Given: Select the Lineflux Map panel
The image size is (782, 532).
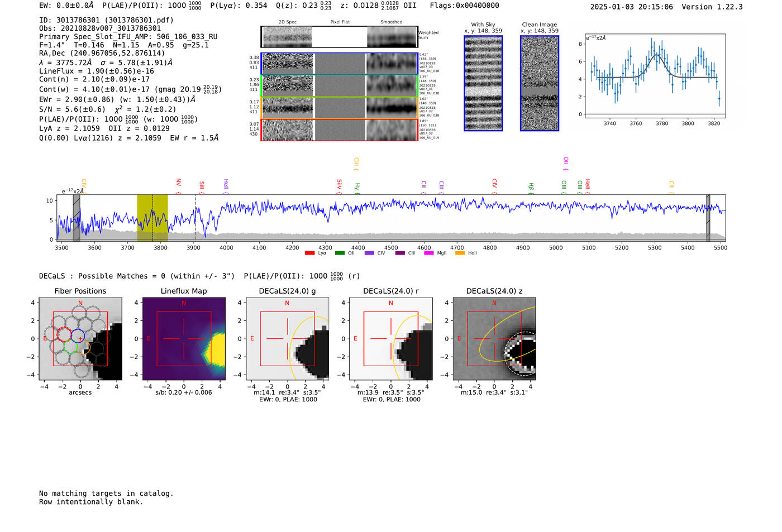Looking at the screenshot, I should tap(184, 339).
